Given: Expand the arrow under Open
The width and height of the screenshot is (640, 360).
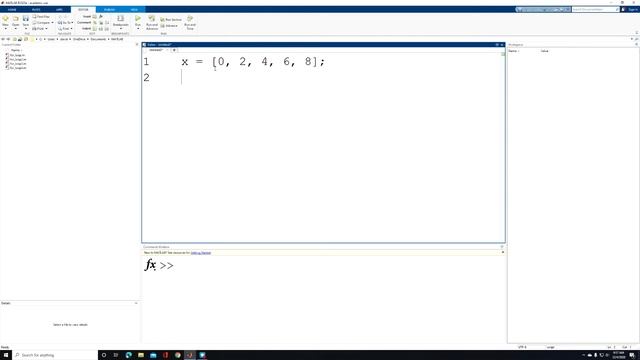Looking at the screenshot, I should (x=16, y=29).
